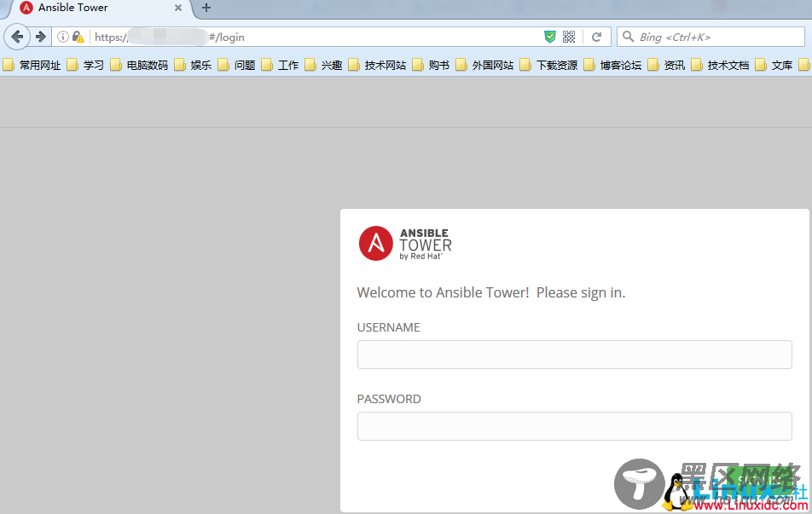Open the 常用网址 bookmark folder
Image resolution: width=812 pixels, height=514 pixels.
pyautogui.click(x=32, y=65)
